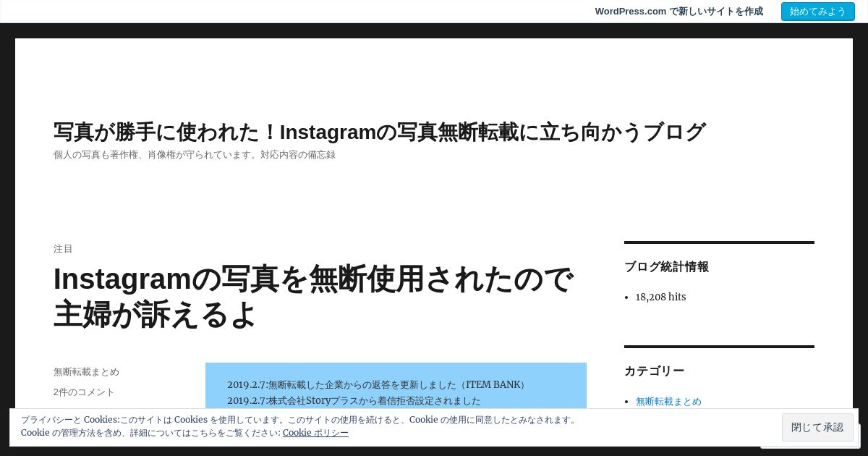Click the tagline 個人の写真も著作権、肖像権が守られています

(x=195, y=155)
